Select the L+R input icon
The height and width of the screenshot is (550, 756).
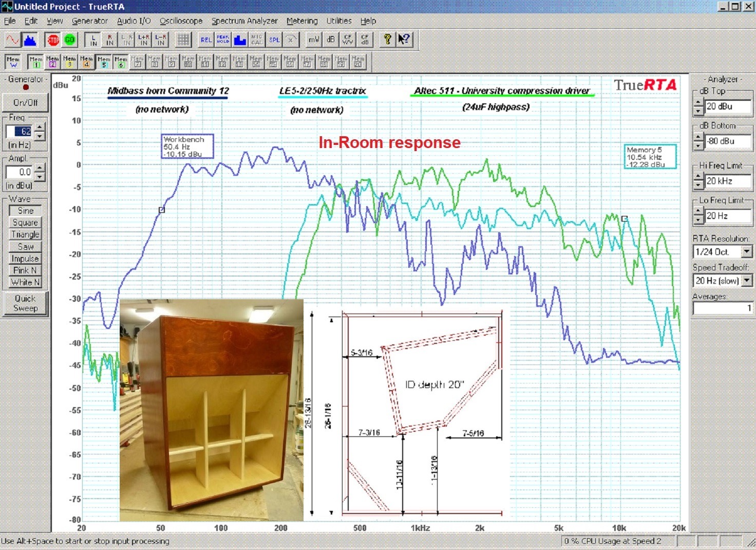(144, 40)
